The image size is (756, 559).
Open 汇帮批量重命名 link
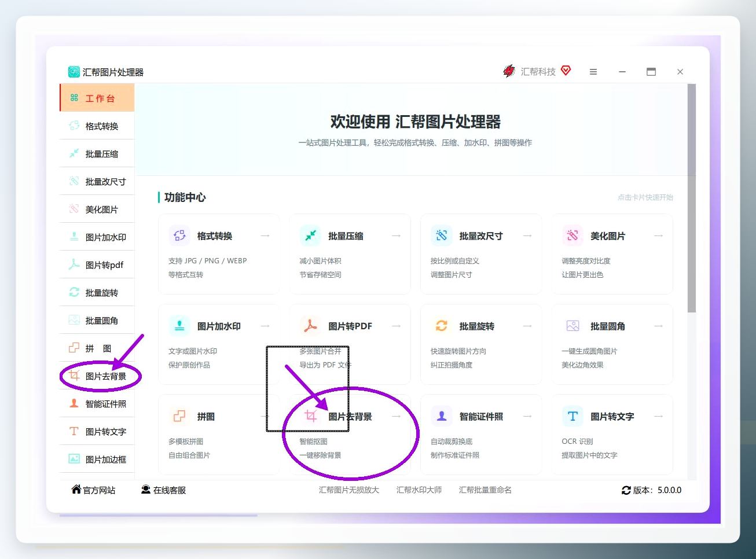pyautogui.click(x=485, y=490)
